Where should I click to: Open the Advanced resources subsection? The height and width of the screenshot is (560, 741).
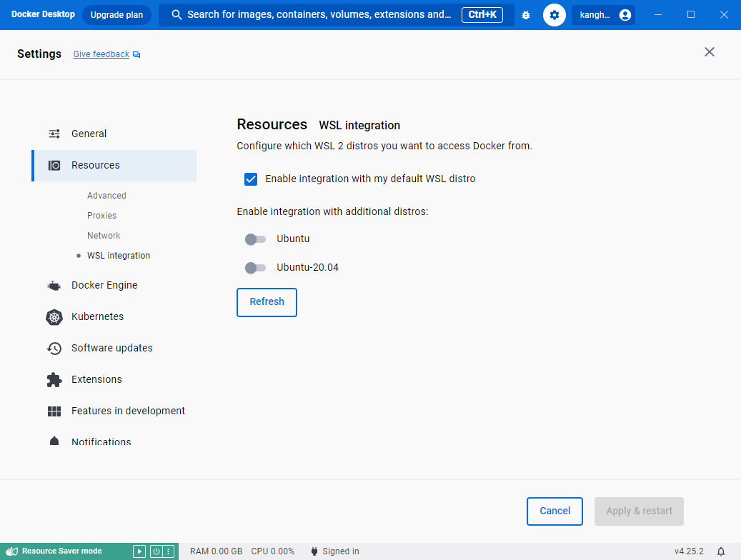pos(106,196)
